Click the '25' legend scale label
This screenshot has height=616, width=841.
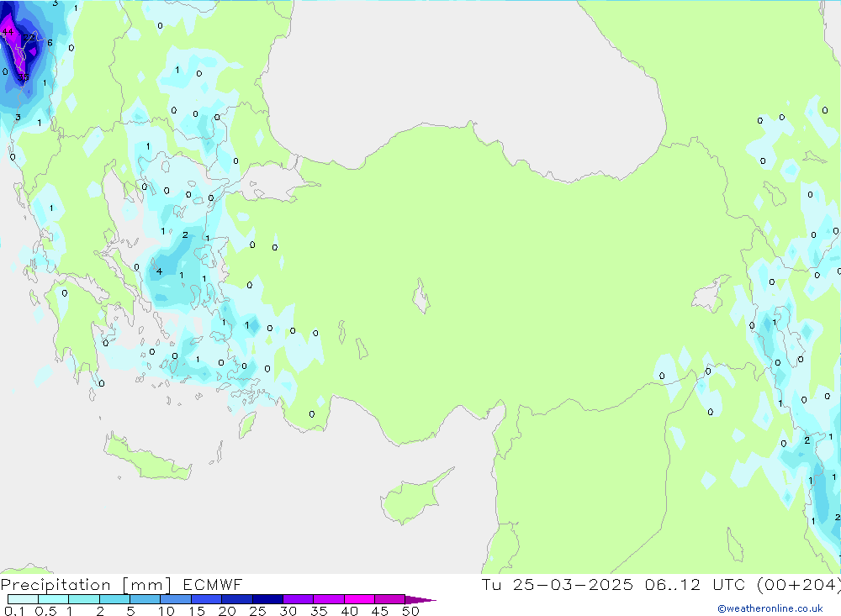[x=258, y=611]
